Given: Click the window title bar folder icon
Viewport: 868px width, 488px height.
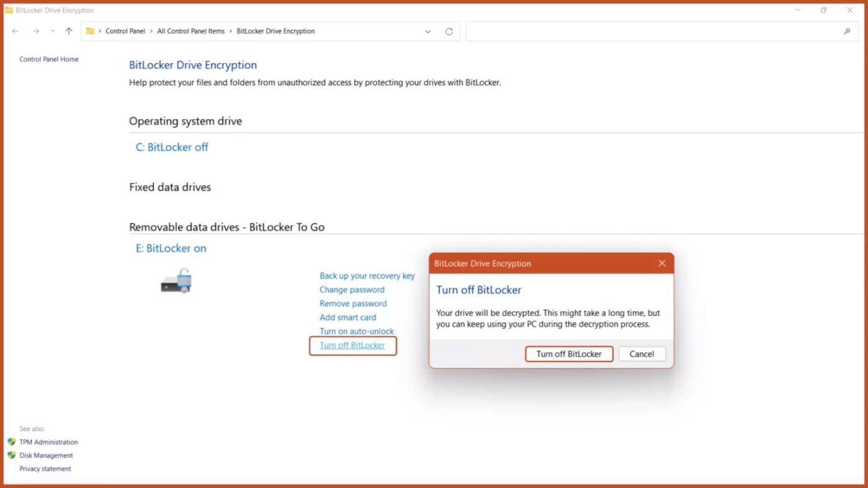Looking at the screenshot, I should tap(9, 10).
